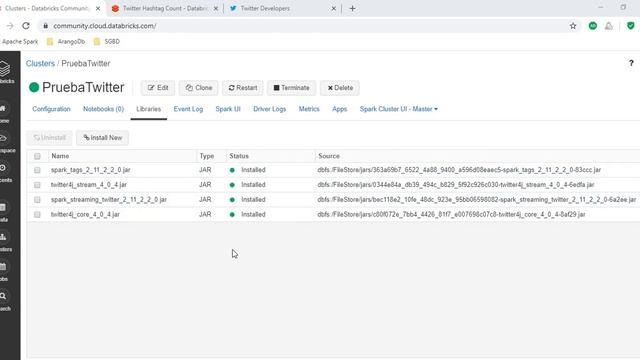The height and width of the screenshot is (360, 640).
Task: Click the Type column header
Action: [x=207, y=156]
